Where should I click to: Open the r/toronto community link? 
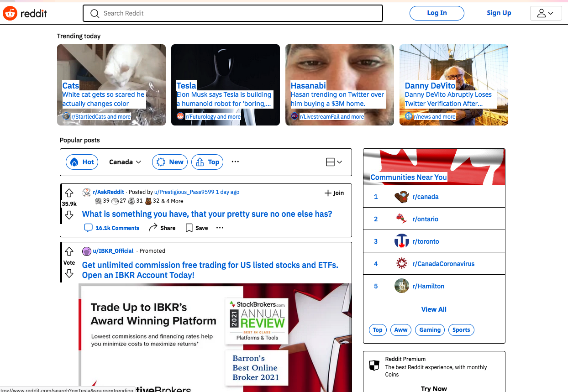click(426, 241)
